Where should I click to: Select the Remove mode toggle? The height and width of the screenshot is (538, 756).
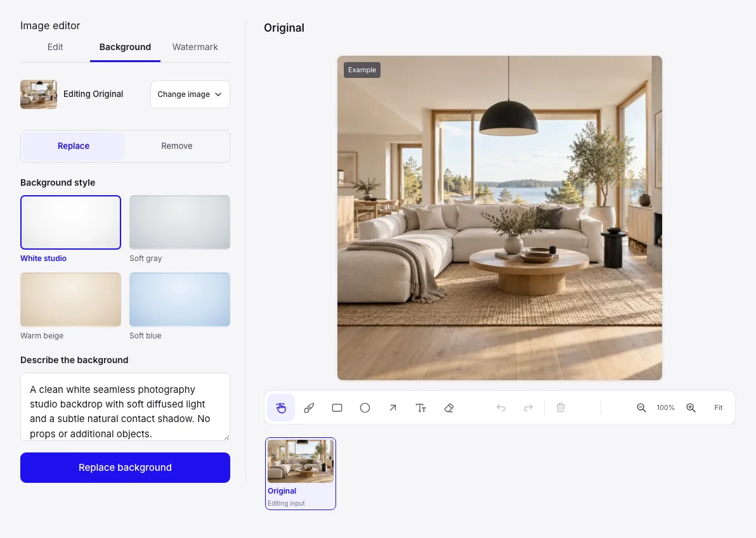pos(177,146)
